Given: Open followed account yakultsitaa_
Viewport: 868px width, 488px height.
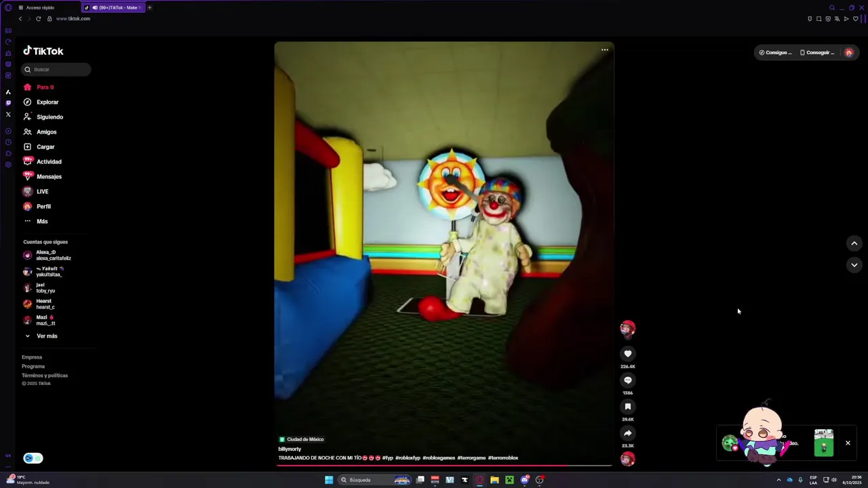Looking at the screenshot, I should tap(43, 272).
